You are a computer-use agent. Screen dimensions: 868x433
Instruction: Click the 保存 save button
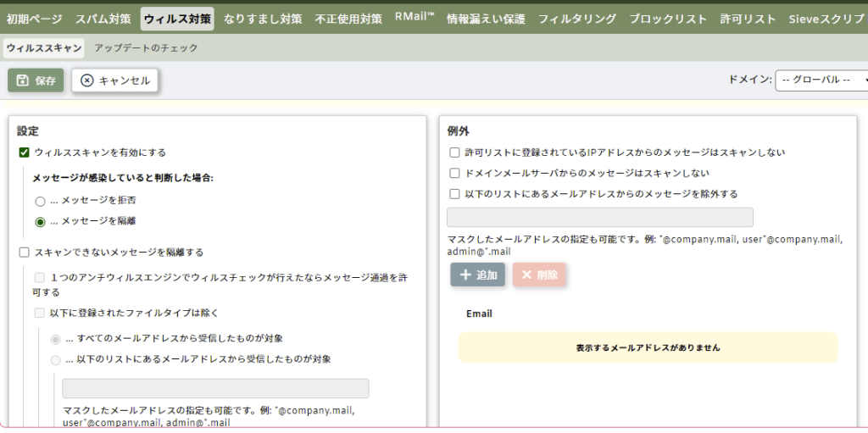[x=36, y=80]
